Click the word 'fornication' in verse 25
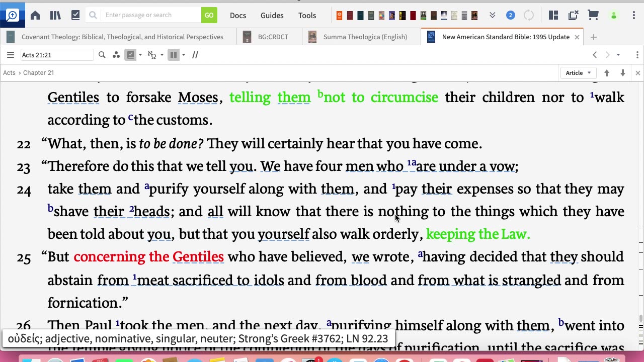 tap(84, 303)
